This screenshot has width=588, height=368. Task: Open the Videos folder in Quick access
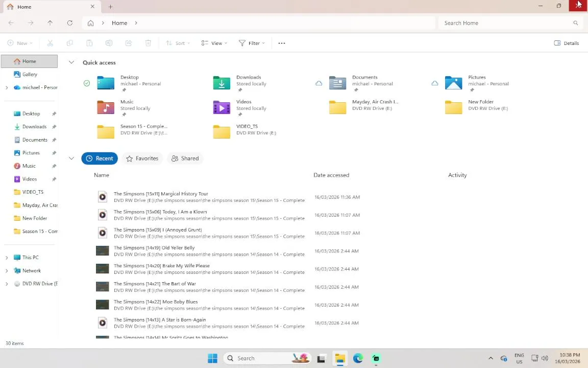coord(240,108)
